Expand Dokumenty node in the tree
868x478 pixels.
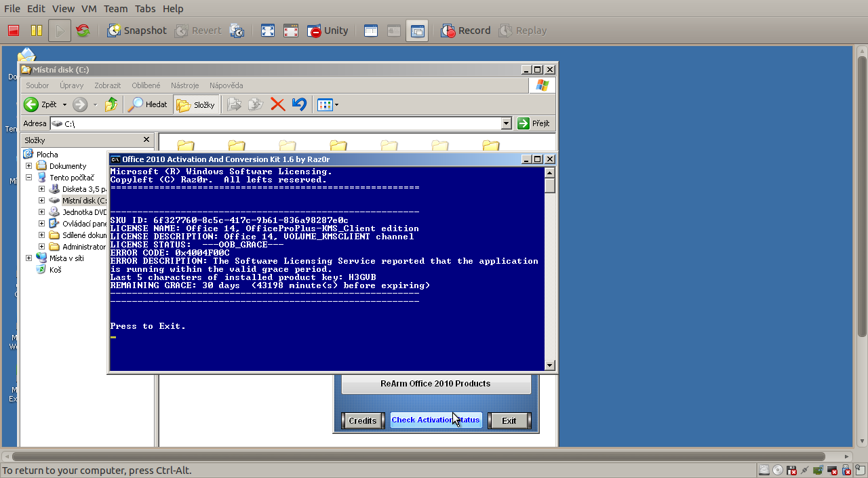tap(28, 166)
